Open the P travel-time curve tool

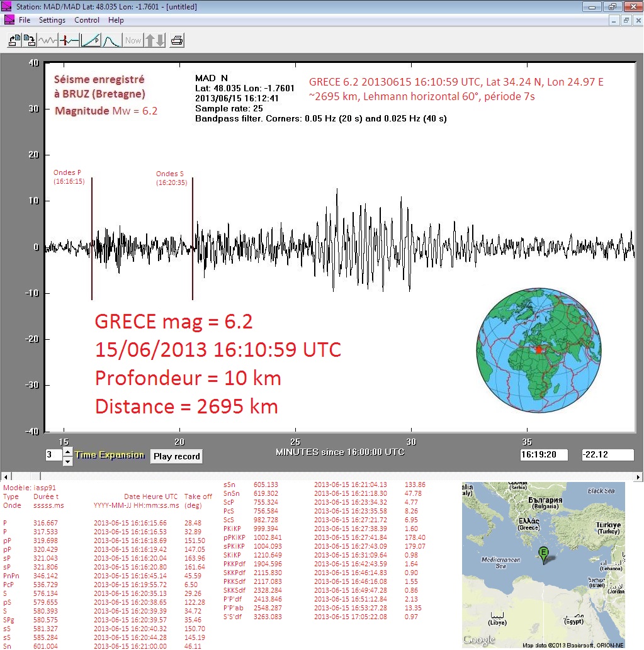(x=91, y=41)
